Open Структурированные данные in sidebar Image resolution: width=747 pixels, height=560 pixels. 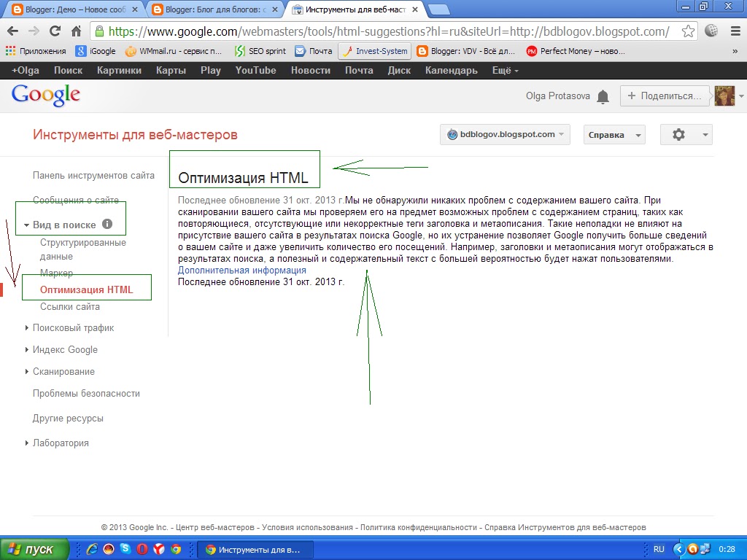tap(83, 249)
